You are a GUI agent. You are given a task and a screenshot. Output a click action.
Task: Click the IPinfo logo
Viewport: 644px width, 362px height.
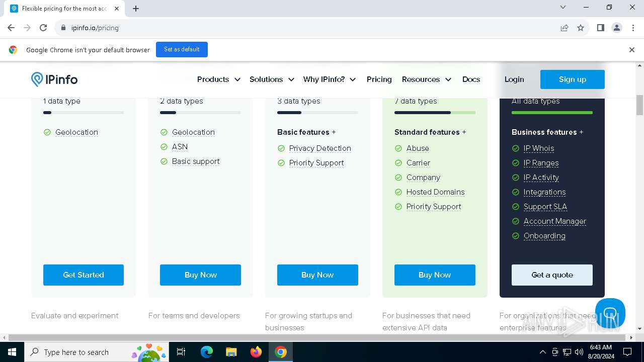coord(54,79)
